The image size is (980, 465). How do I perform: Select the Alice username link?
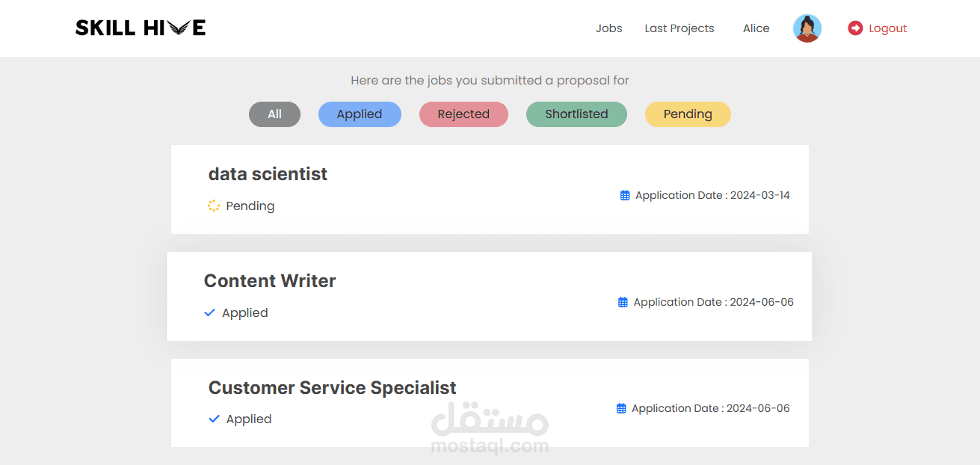[756, 28]
